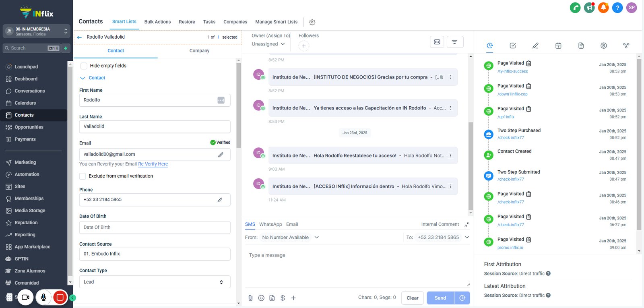Viewport: 644px width, 308px height.
Task: Click the Clear message button
Action: (x=413, y=298)
